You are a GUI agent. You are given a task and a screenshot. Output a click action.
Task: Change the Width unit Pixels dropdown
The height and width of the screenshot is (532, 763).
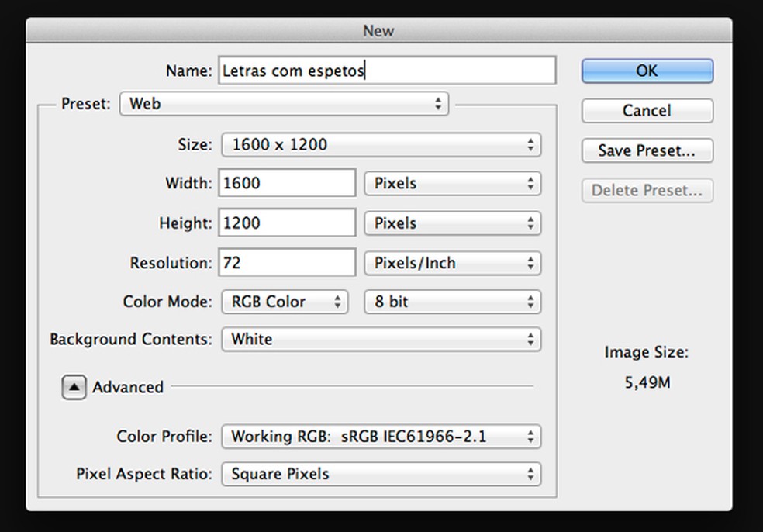(x=452, y=184)
